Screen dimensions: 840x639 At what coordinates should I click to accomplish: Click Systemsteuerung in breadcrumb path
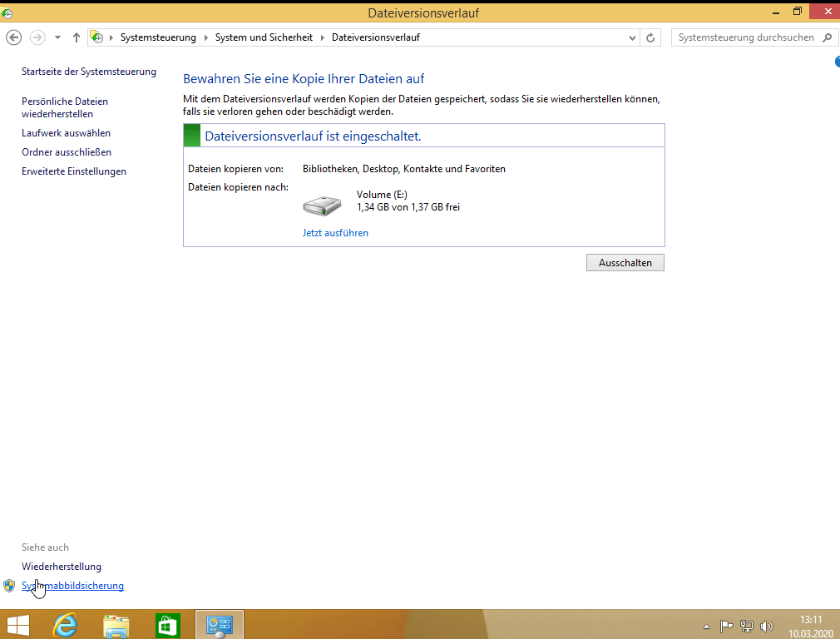[158, 37]
